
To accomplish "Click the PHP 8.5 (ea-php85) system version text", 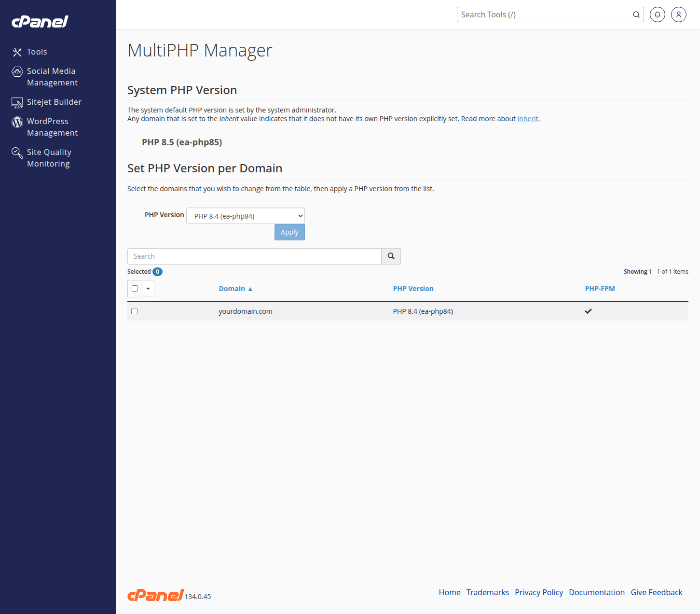I will pyautogui.click(x=182, y=142).
